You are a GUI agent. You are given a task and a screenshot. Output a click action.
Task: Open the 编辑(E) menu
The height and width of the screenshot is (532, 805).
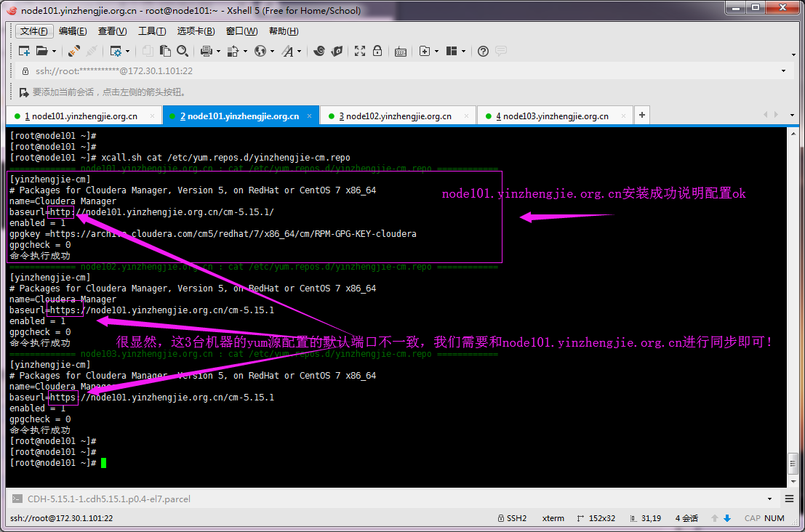(x=73, y=31)
